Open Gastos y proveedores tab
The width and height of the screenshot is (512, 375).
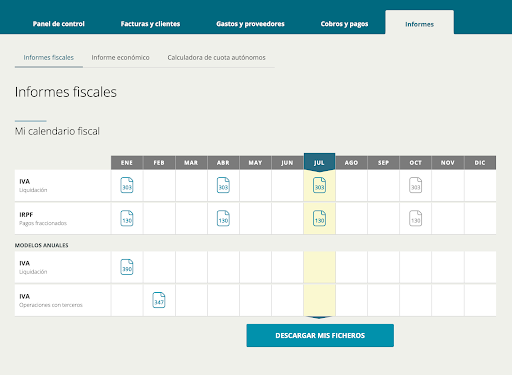[x=250, y=24]
